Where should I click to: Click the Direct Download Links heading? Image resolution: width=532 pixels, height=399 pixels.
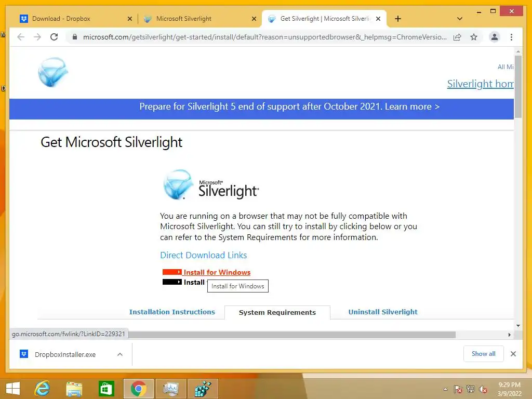click(204, 255)
